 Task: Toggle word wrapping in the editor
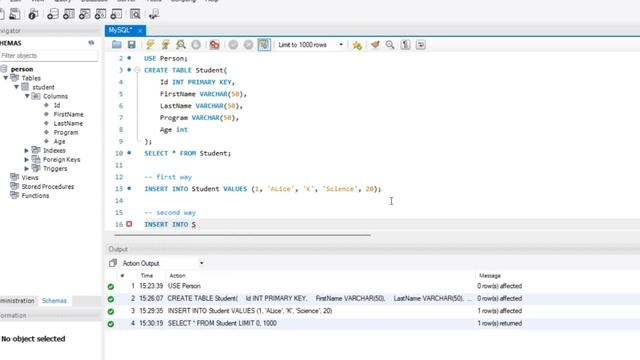pos(420,44)
